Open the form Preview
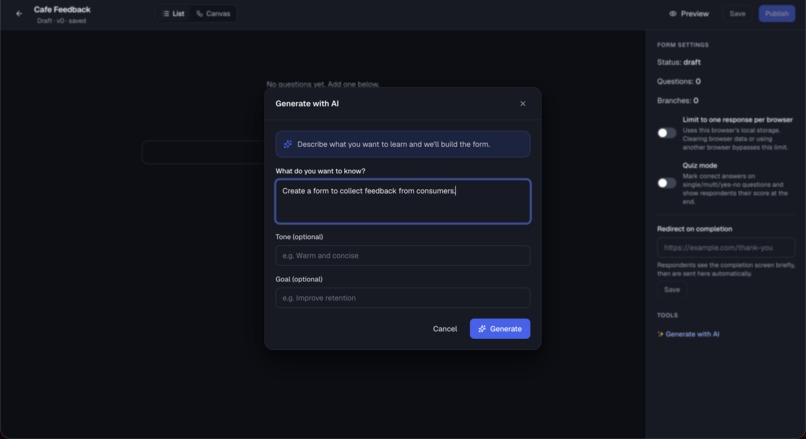The image size is (806, 439). click(689, 14)
